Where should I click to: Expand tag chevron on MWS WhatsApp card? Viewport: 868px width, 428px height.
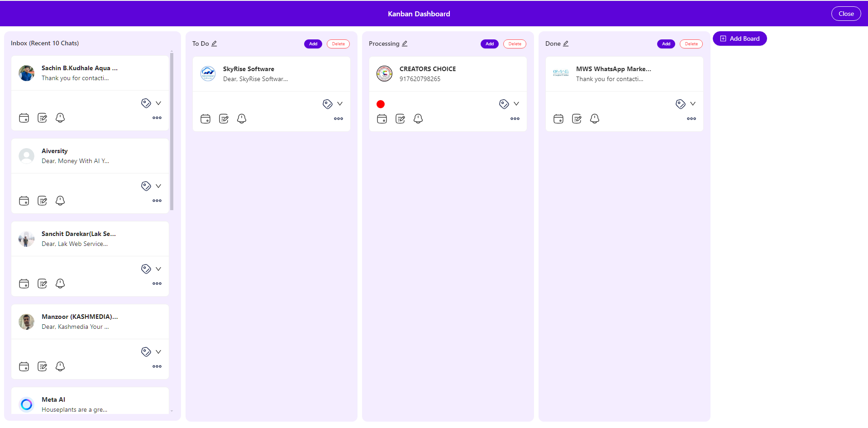pos(693,104)
